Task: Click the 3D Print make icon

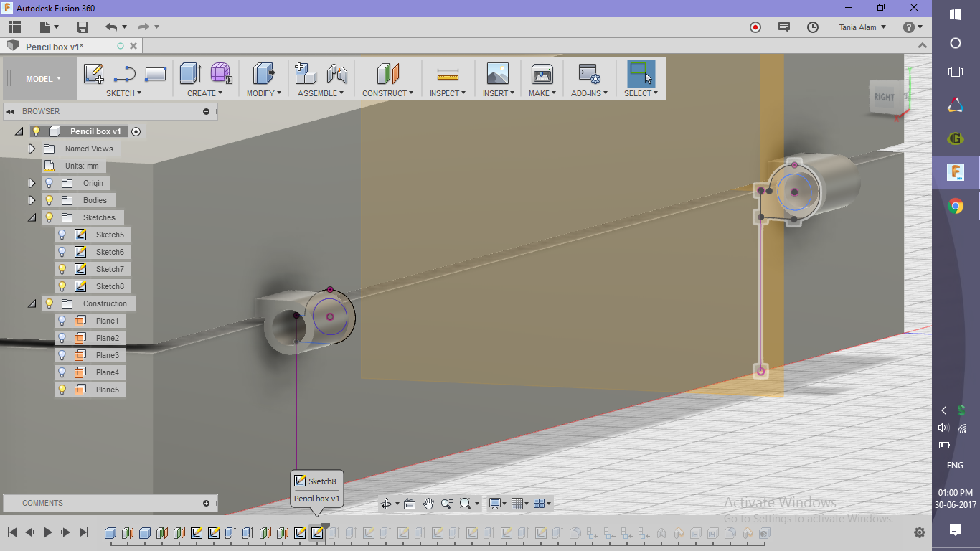Action: pyautogui.click(x=542, y=73)
